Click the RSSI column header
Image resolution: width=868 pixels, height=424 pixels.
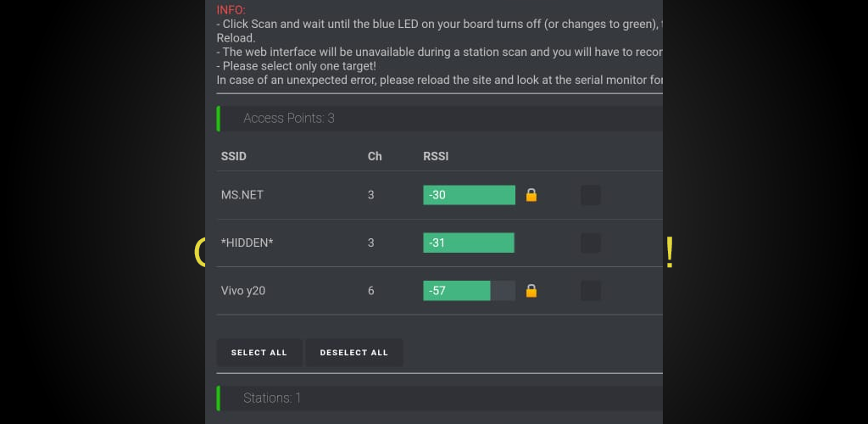pos(436,156)
